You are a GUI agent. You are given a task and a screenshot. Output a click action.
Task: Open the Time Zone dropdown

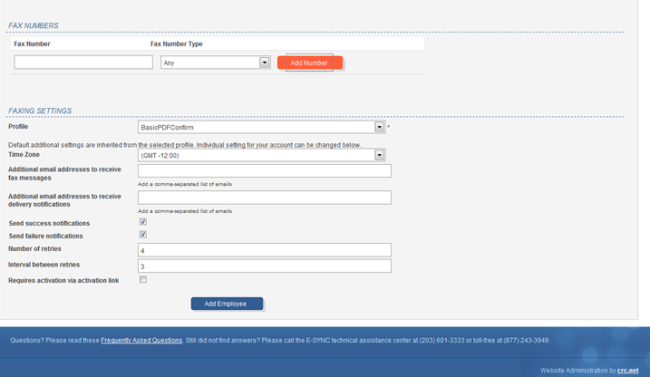pyautogui.click(x=262, y=155)
